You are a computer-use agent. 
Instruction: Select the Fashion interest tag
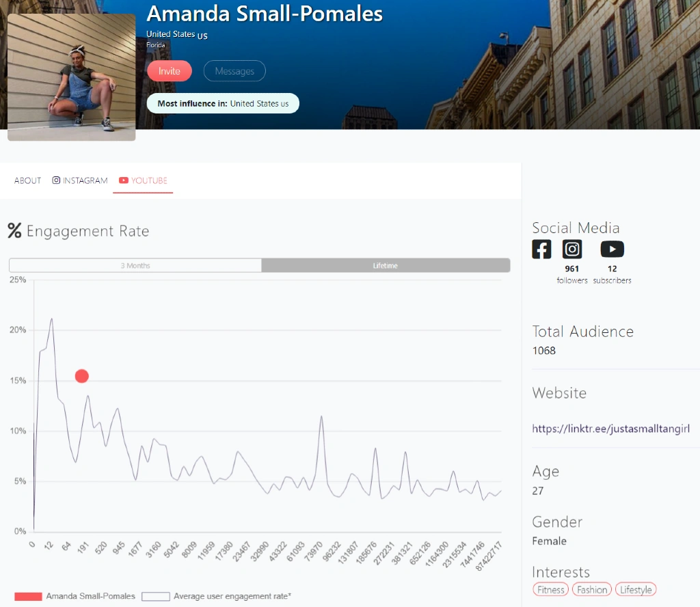pyautogui.click(x=591, y=589)
